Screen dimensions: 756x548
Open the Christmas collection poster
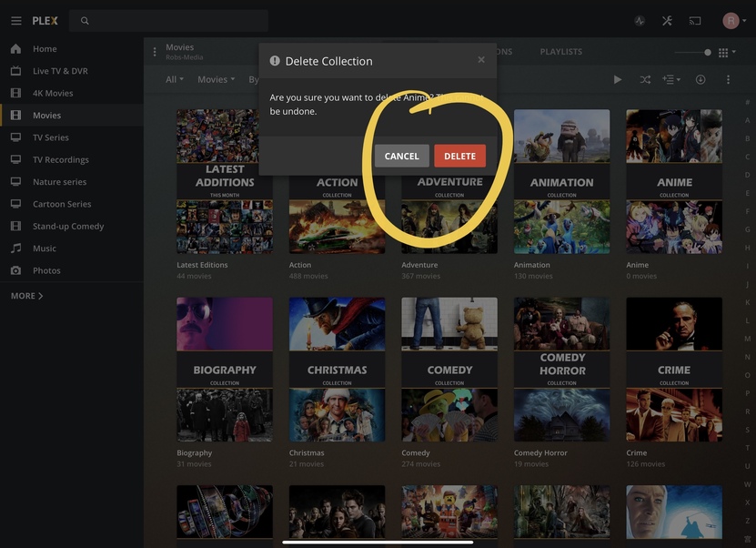[337, 370]
